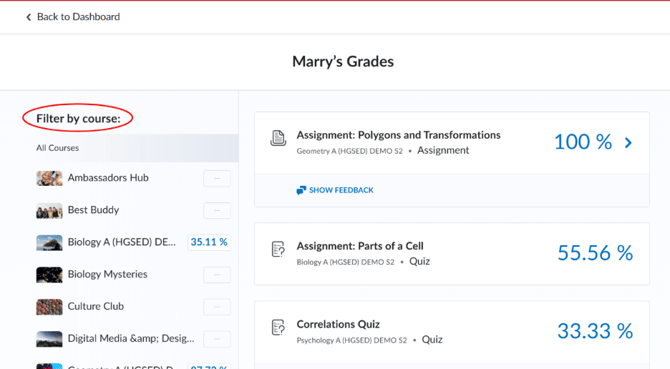Open the Correlations Quiz 33.33 % score

click(595, 331)
